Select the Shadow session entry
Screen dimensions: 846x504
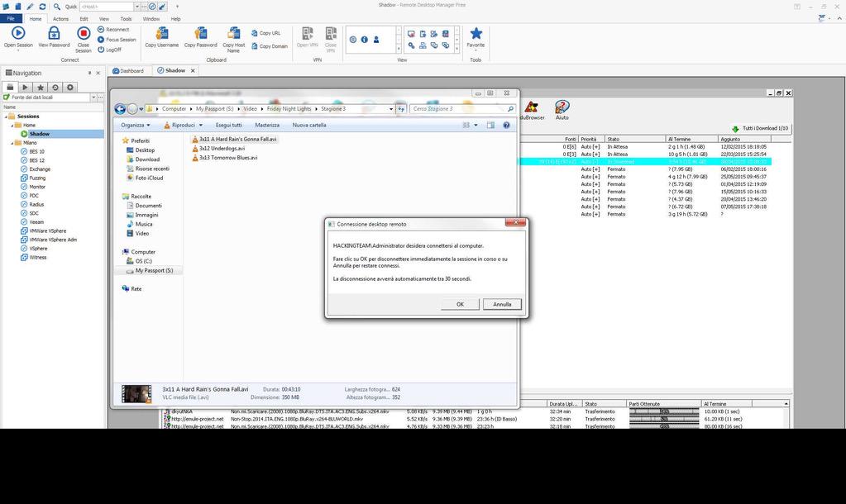pos(40,134)
